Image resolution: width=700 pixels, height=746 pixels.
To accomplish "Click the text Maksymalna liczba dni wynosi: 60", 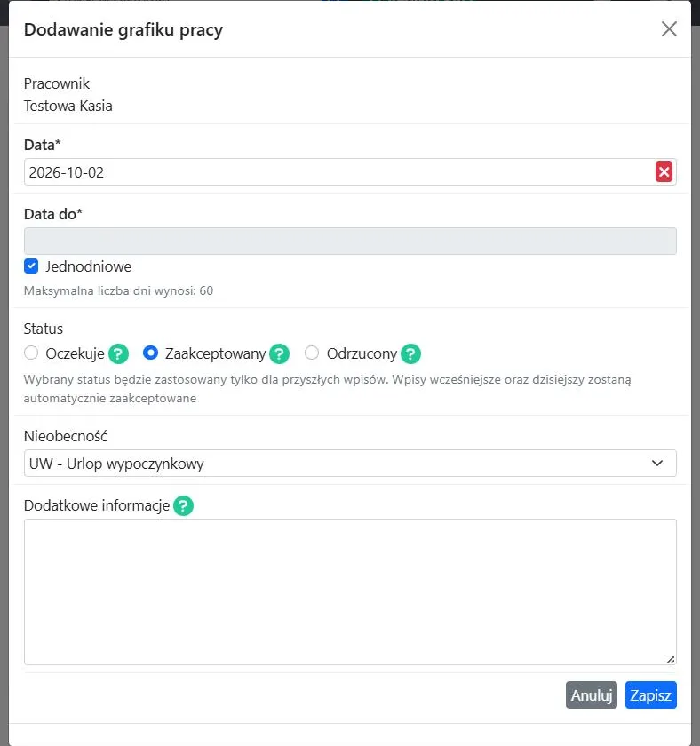I will pos(118,290).
